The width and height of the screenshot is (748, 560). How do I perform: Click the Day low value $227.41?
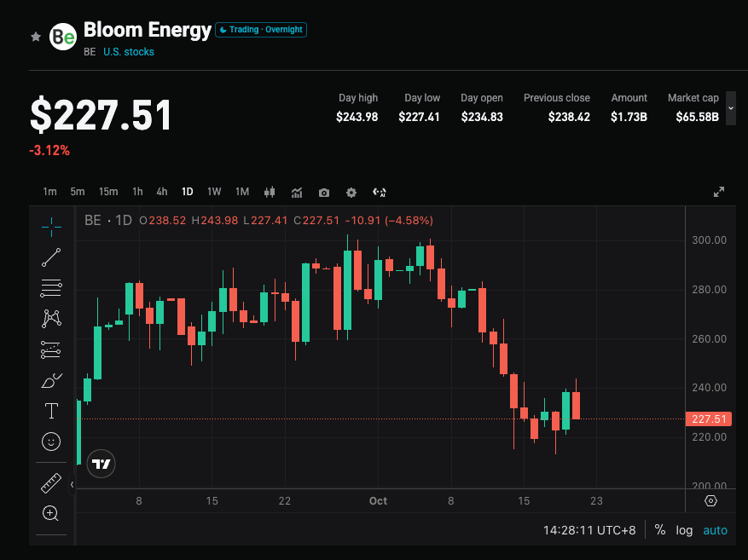pyautogui.click(x=419, y=117)
